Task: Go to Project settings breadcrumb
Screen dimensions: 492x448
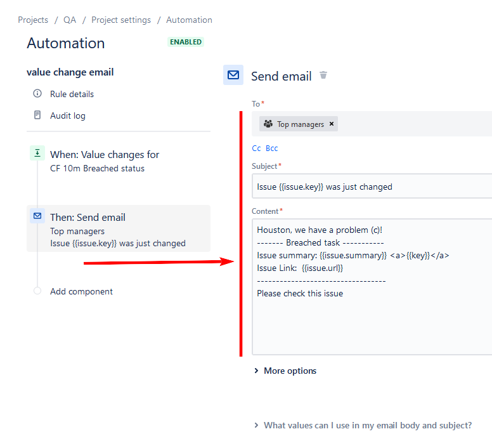Action: (x=121, y=20)
